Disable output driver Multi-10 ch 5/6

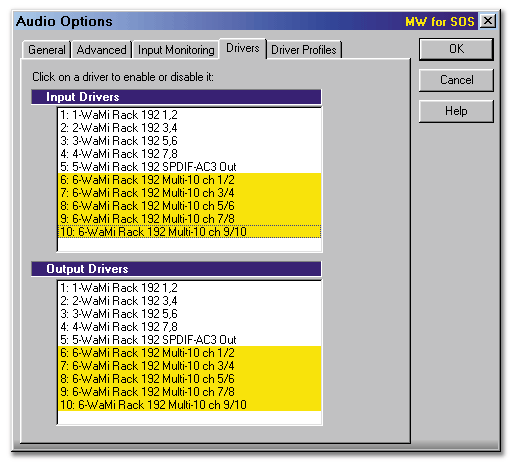coord(189,379)
